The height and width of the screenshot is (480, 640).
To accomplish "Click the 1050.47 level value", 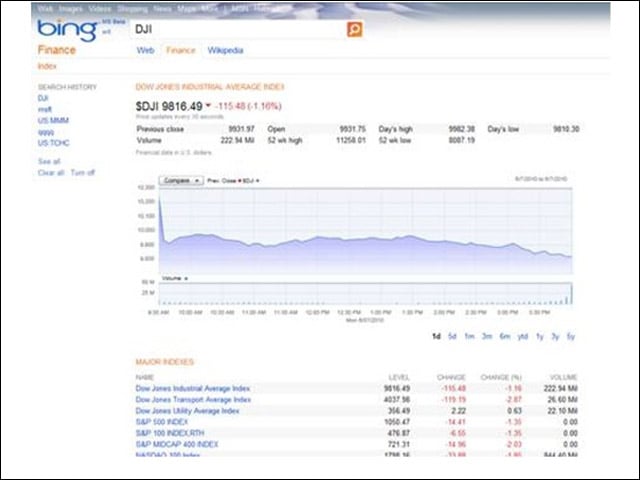I will tap(397, 422).
